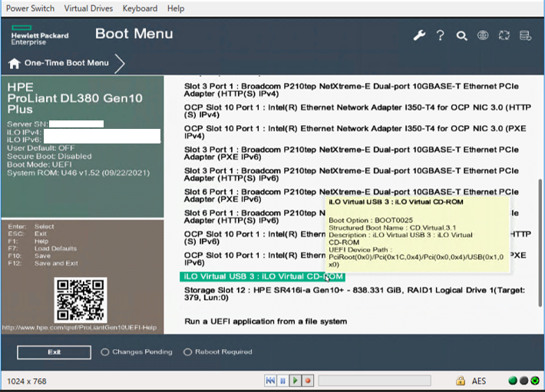Select iLO Virtual USB 3 CD-ROM boot option

(x=263, y=277)
